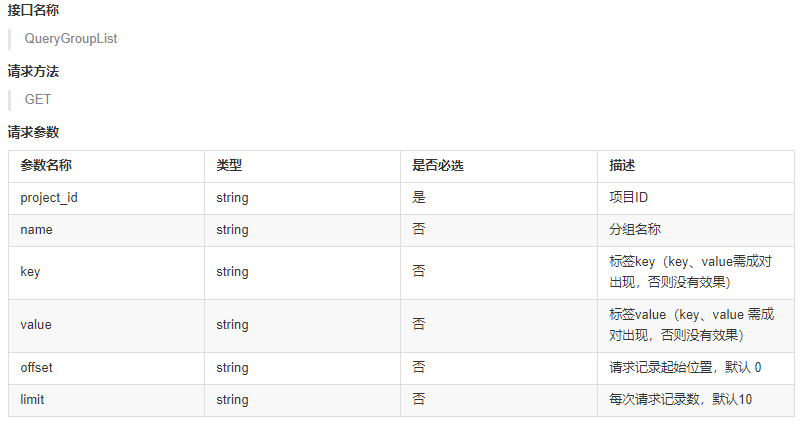The image size is (810, 424).
Task: Click the 类型 column header
Action: pyautogui.click(x=229, y=166)
